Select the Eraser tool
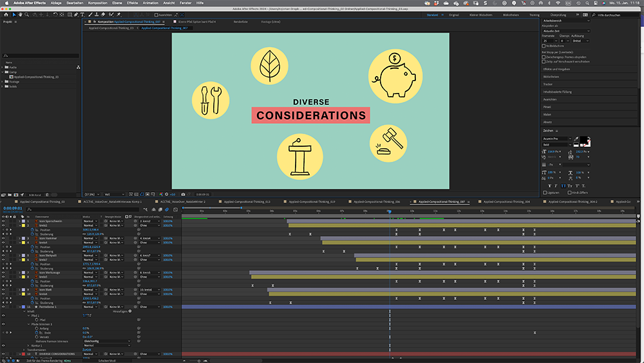The height and width of the screenshot is (363, 644). (x=102, y=15)
